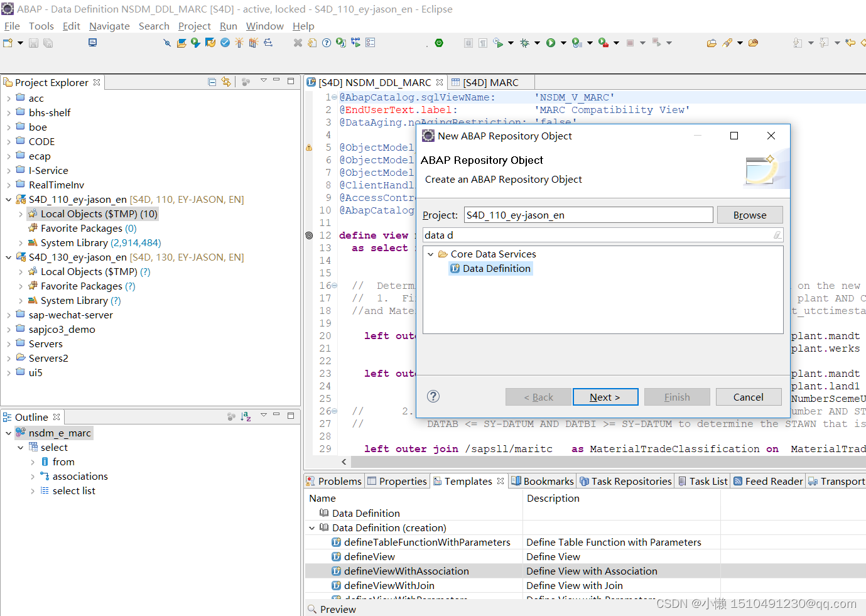Close the Templates view tab
The image size is (866, 616).
501,481
